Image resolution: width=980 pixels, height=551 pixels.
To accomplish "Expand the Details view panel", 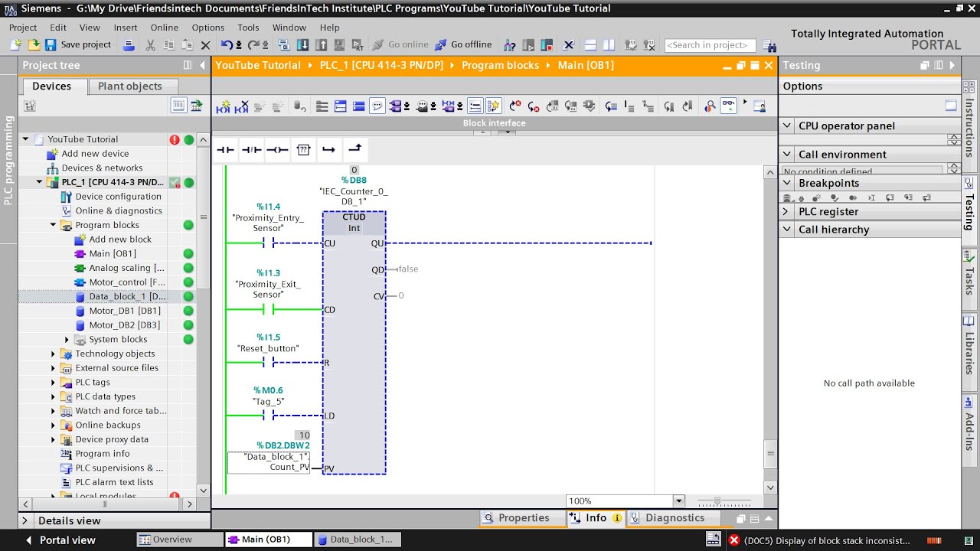I will [x=24, y=520].
